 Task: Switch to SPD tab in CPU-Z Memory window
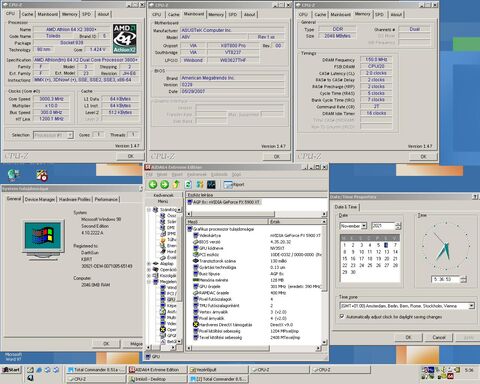379,14
